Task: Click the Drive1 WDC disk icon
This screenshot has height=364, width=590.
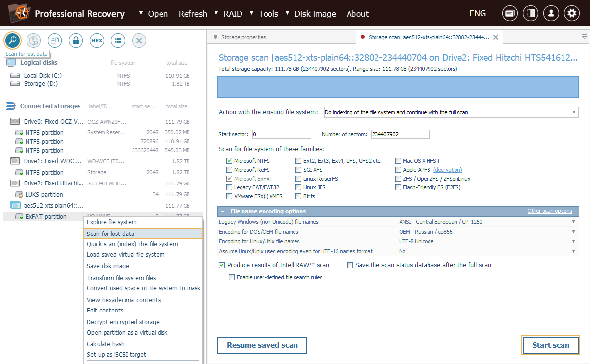Action: (x=15, y=161)
